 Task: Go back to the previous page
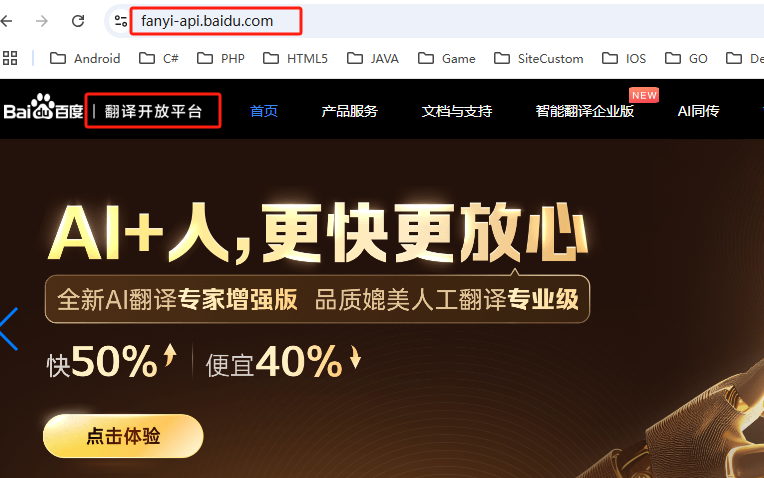(x=6, y=21)
